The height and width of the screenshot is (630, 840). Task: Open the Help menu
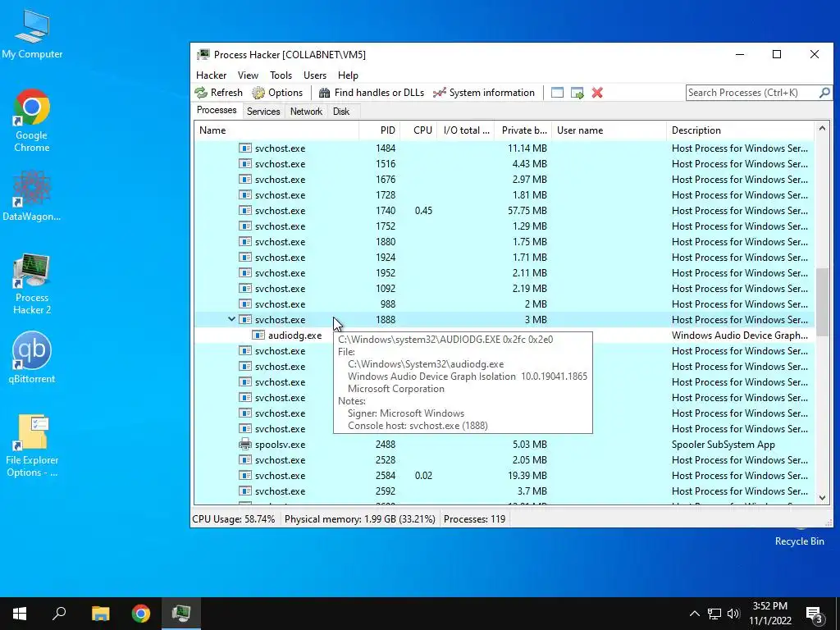tap(348, 75)
